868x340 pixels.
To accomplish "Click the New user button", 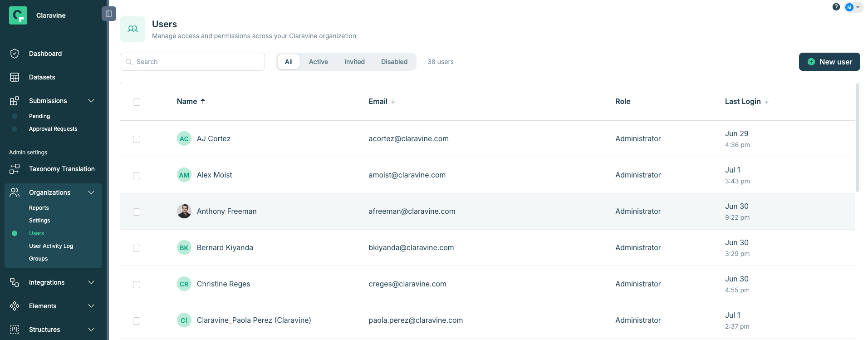I will 829,62.
